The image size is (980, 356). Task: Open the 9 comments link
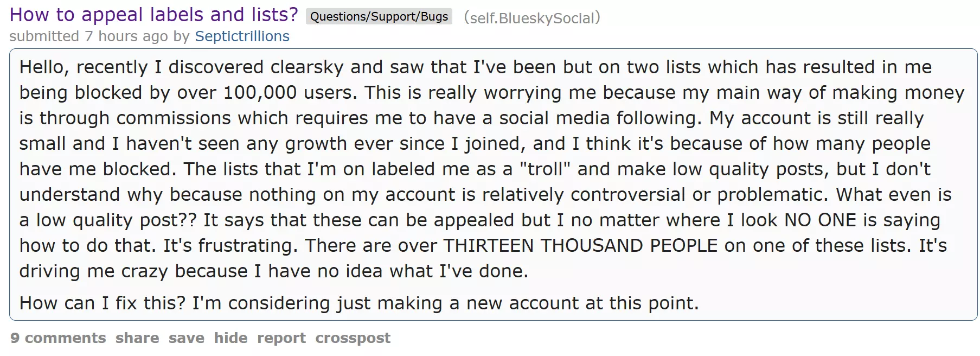click(x=58, y=338)
